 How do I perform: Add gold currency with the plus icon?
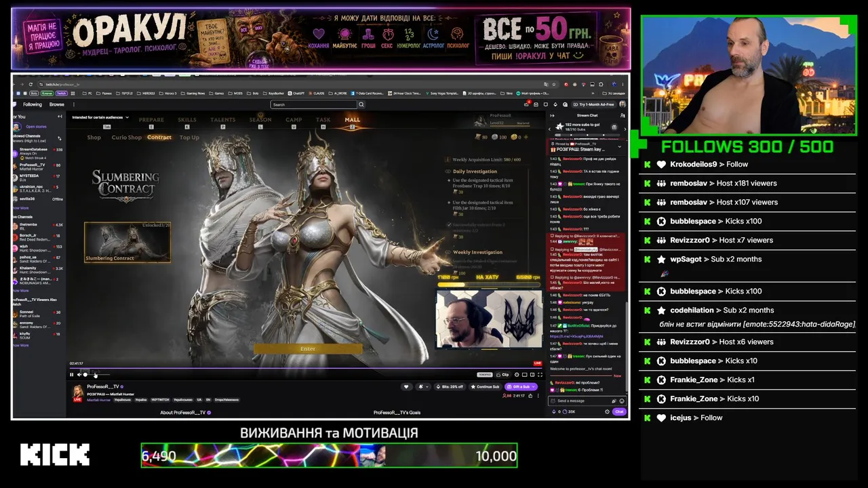[x=528, y=137]
